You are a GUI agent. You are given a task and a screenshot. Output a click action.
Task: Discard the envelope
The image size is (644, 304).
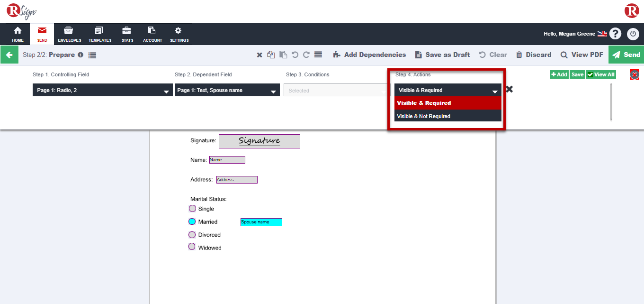[x=534, y=55]
